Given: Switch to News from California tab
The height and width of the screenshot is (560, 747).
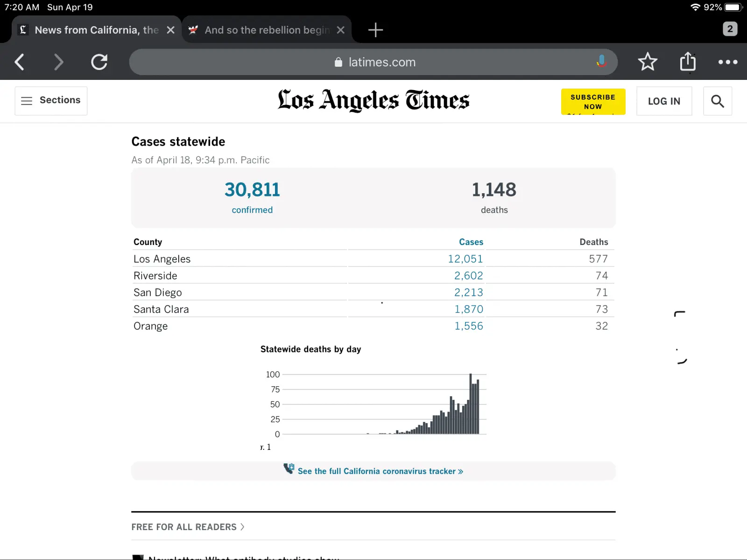Looking at the screenshot, I should [96, 30].
